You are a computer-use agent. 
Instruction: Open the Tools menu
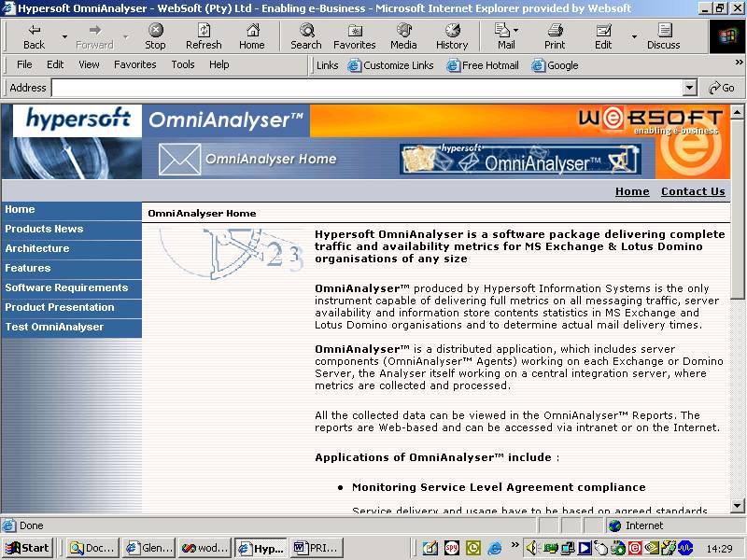click(x=183, y=64)
